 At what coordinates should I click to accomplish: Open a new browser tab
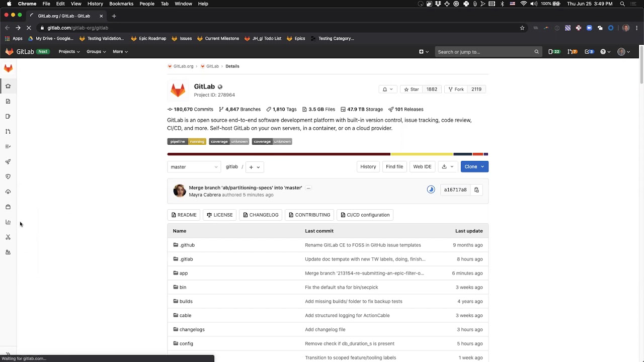[114, 16]
